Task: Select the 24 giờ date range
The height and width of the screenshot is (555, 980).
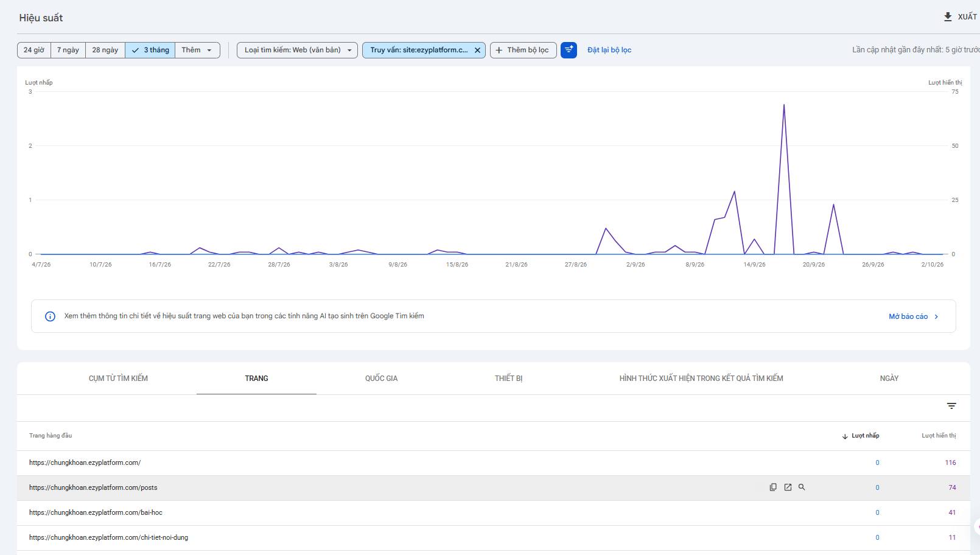Action: coord(34,50)
